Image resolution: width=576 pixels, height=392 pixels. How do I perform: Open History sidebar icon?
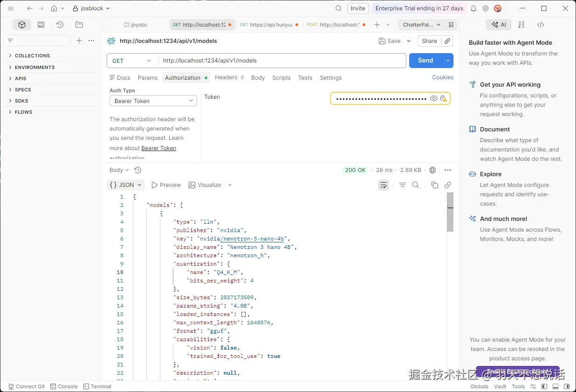[x=60, y=25]
